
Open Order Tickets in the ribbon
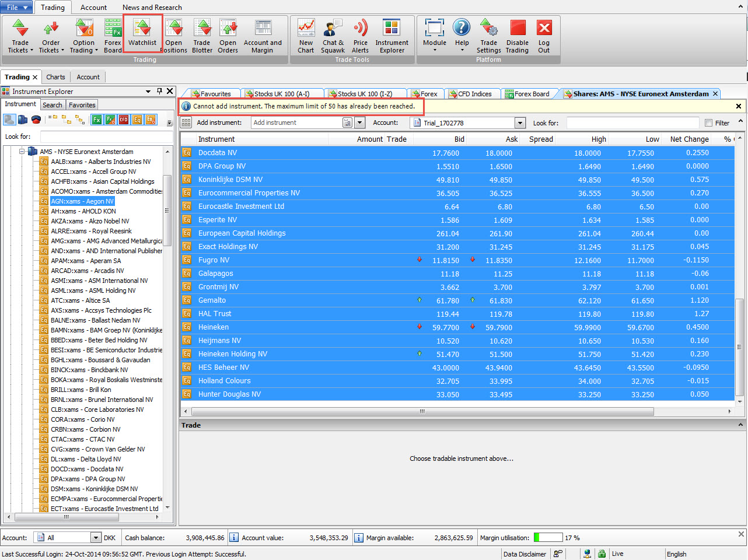point(51,36)
